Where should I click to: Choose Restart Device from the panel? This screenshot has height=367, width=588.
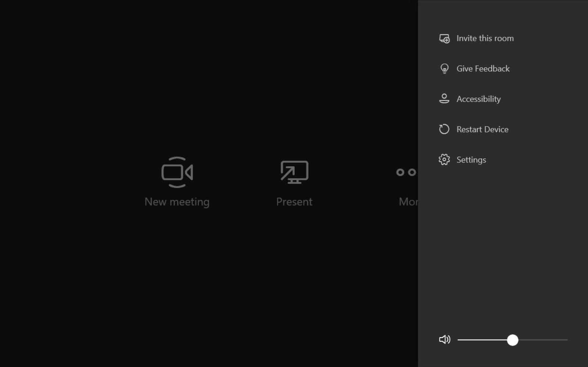point(483,129)
